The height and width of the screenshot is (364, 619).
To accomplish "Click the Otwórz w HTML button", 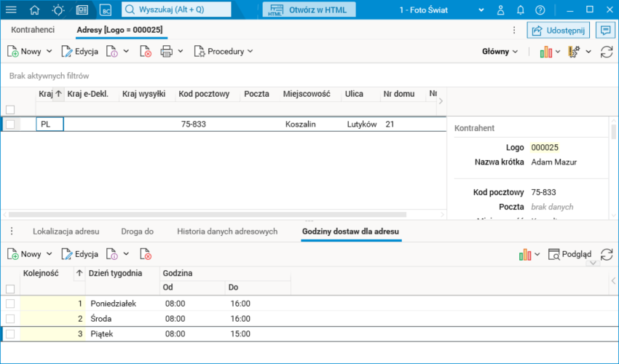I will click(x=309, y=10).
